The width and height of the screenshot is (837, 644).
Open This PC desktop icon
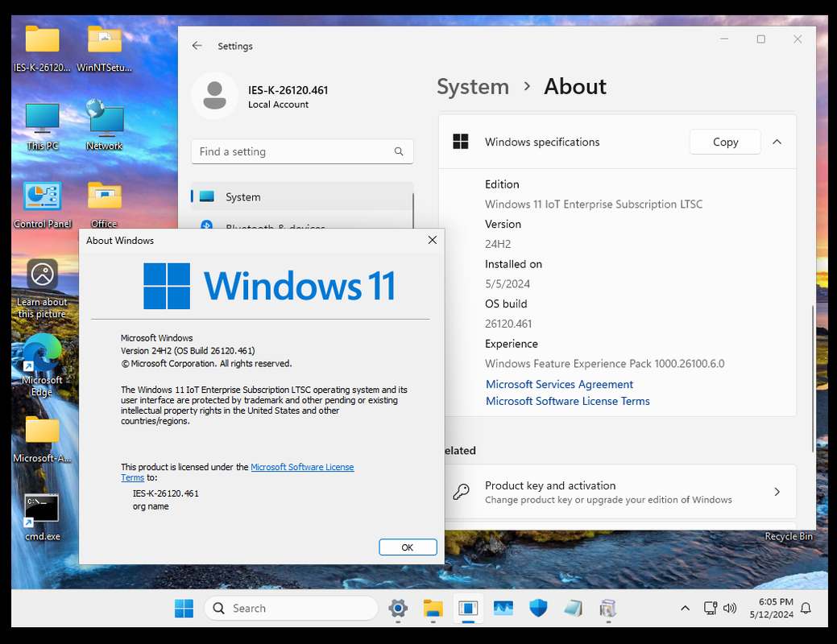[42, 126]
